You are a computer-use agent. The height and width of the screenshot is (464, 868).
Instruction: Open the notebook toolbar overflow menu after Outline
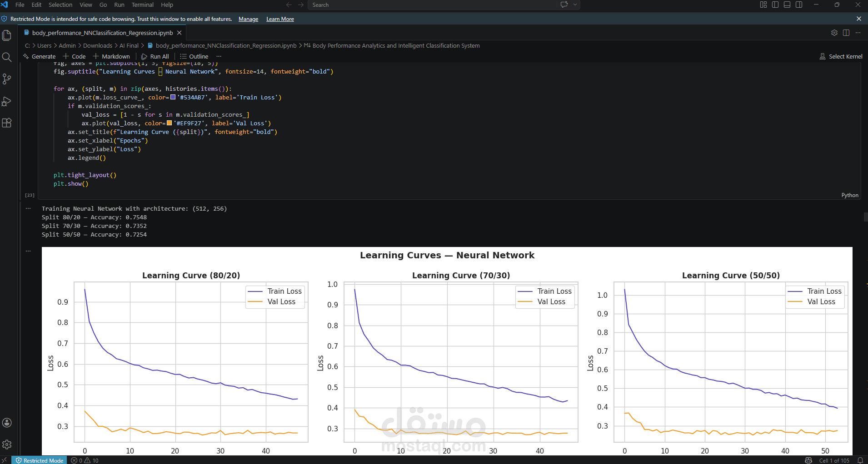[219, 56]
